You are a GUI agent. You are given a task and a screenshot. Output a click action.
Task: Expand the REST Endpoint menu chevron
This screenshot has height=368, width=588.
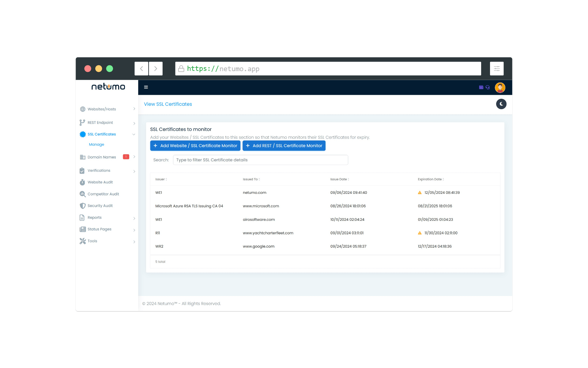click(x=134, y=123)
